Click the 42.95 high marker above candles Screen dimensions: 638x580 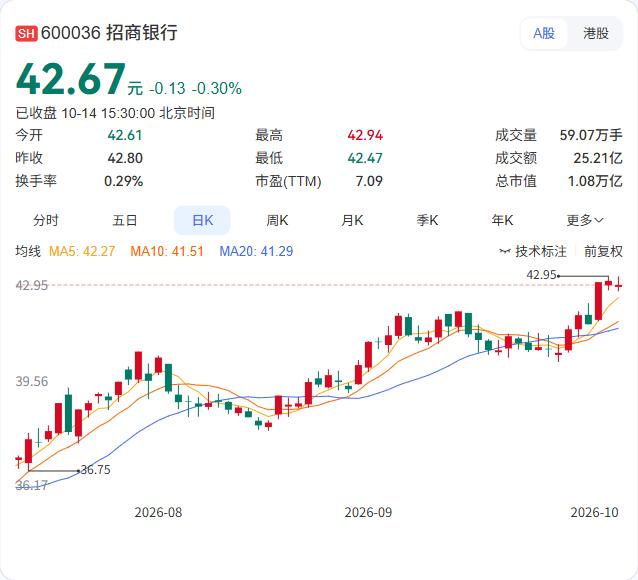click(541, 275)
